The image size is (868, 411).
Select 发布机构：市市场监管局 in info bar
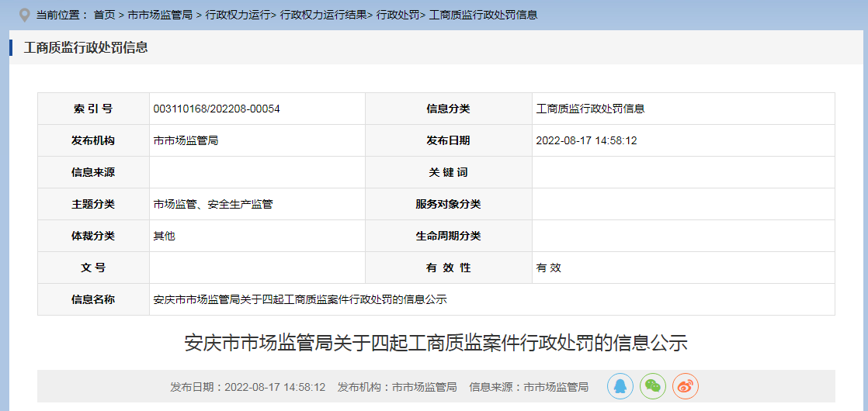398,387
